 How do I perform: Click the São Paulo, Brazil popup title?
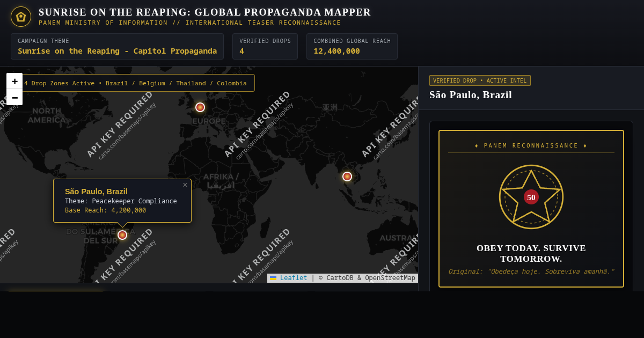[96, 192]
